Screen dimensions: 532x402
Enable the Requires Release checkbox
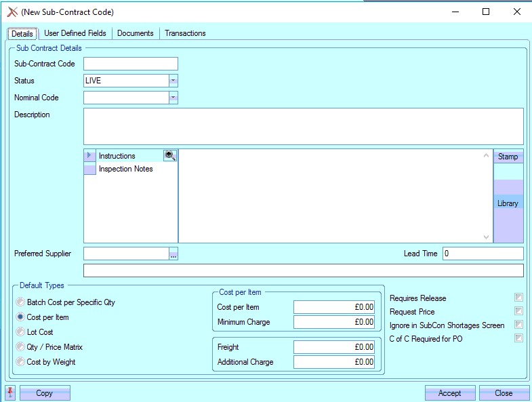coord(518,298)
